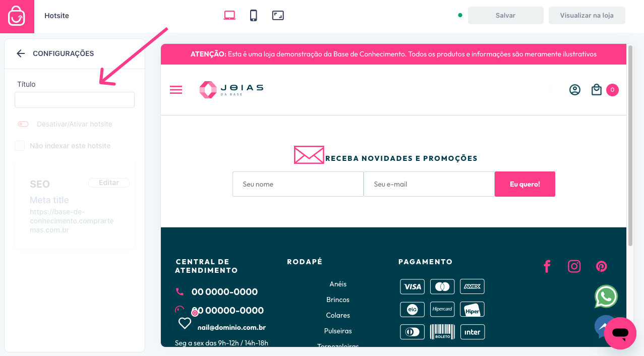Switch to mobile phone preview
Image resolution: width=644 pixels, height=356 pixels.
pos(254,15)
